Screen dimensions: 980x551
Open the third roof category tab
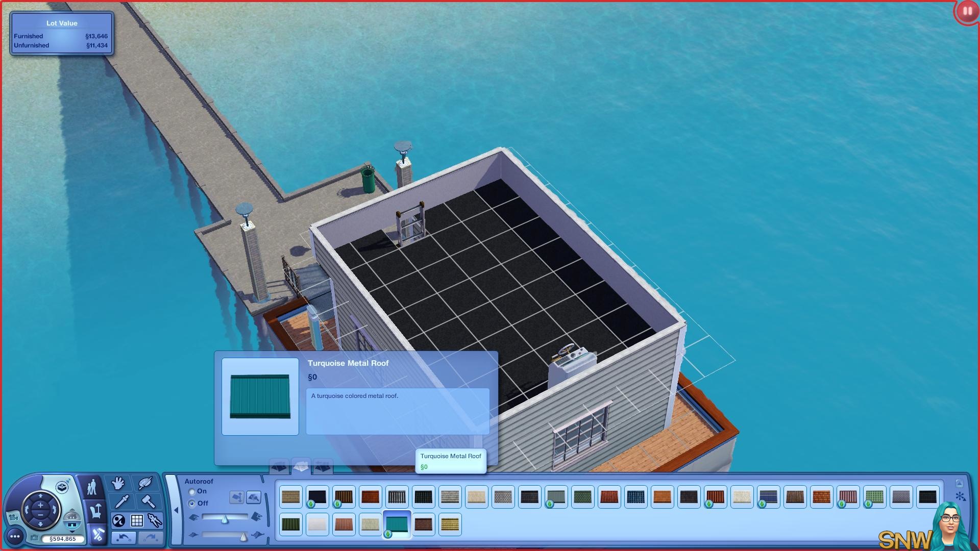tap(322, 466)
